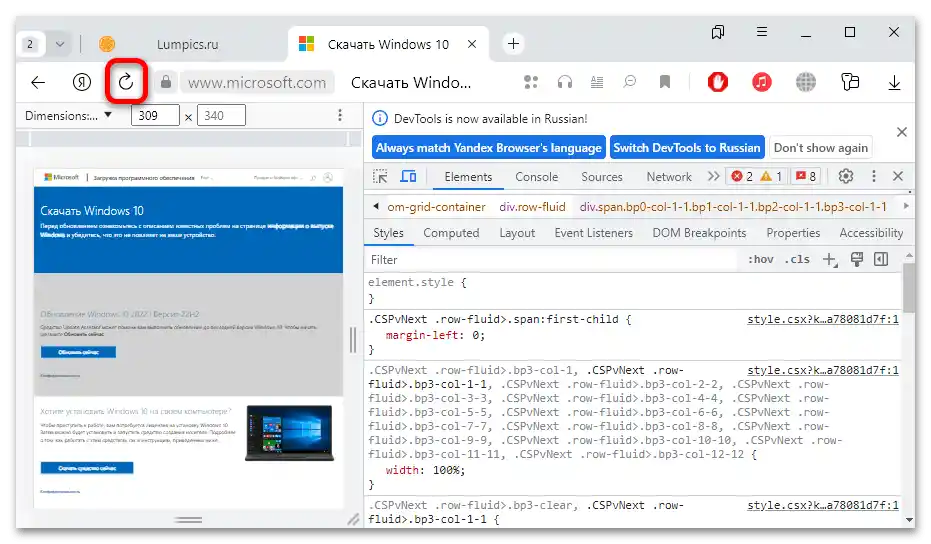Dismiss the DevTools language notification
Screen dimensions: 931x544
point(901,132)
